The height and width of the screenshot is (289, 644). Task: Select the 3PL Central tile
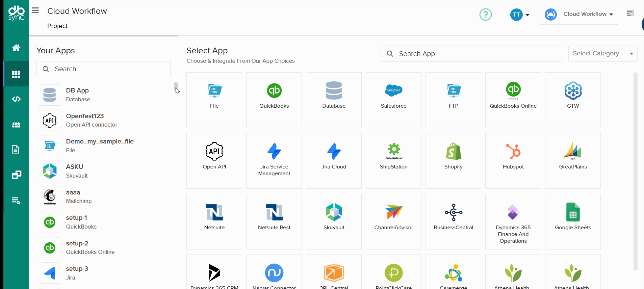coord(334,272)
